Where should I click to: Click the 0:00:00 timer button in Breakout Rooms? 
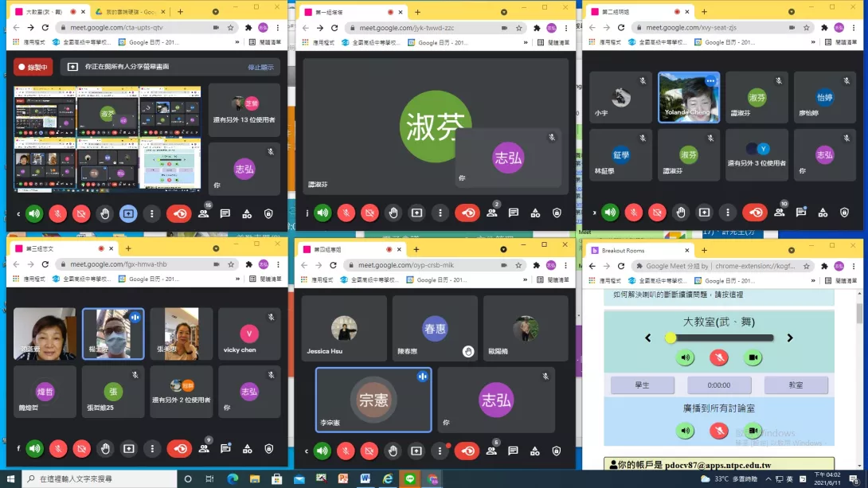[x=719, y=385]
